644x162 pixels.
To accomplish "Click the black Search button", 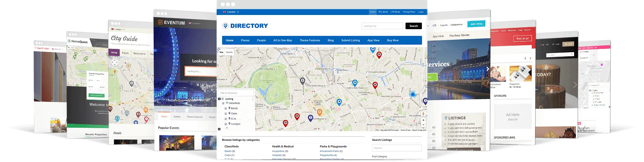I will [x=413, y=26].
